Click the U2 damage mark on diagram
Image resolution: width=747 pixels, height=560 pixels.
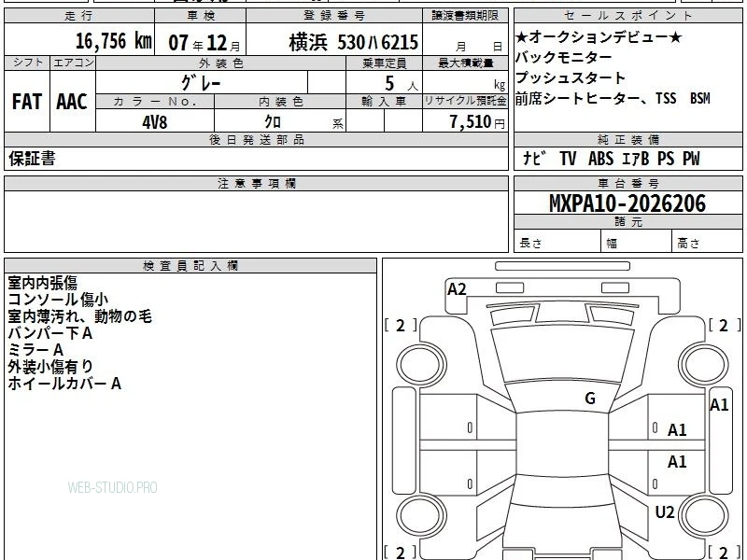[x=665, y=512]
